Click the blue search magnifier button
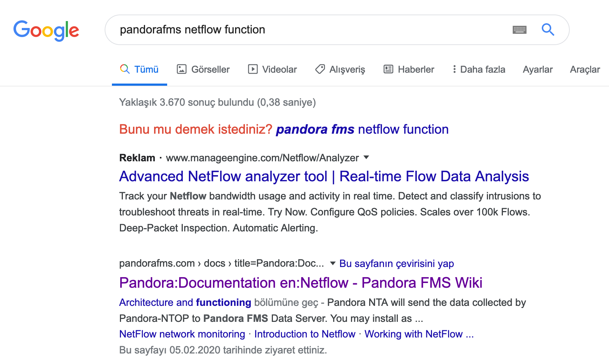Screen dimensions: 609x364 tap(548, 29)
